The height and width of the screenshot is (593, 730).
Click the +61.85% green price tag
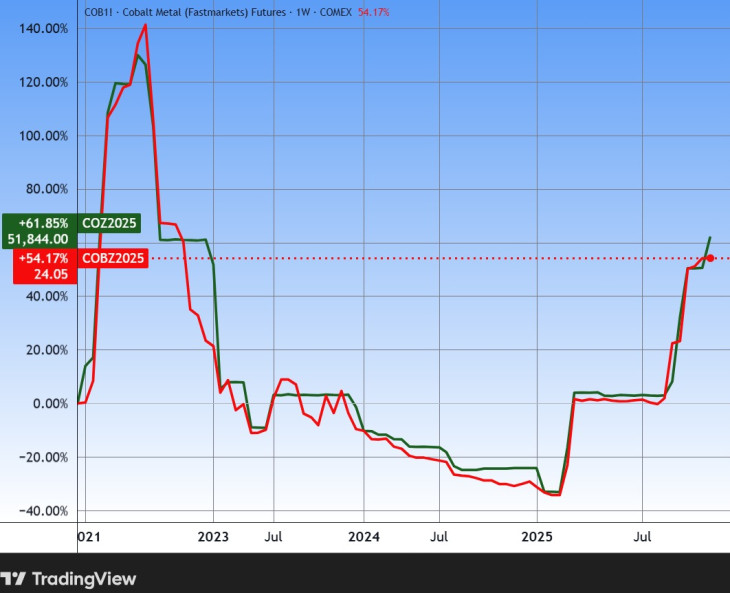[x=43, y=223]
